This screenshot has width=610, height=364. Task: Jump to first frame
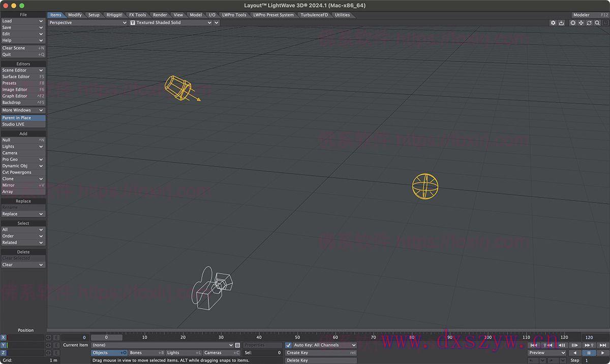tap(534, 345)
